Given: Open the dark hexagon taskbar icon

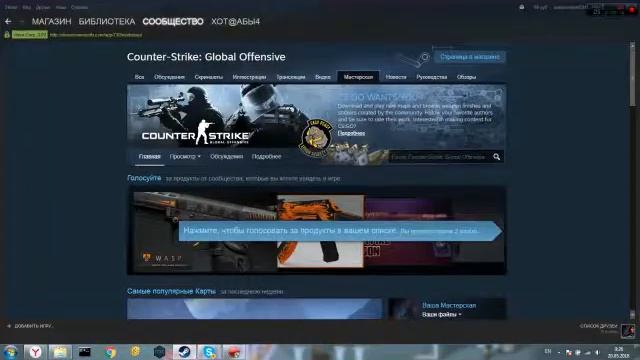Looking at the screenshot, I should coord(159,352).
